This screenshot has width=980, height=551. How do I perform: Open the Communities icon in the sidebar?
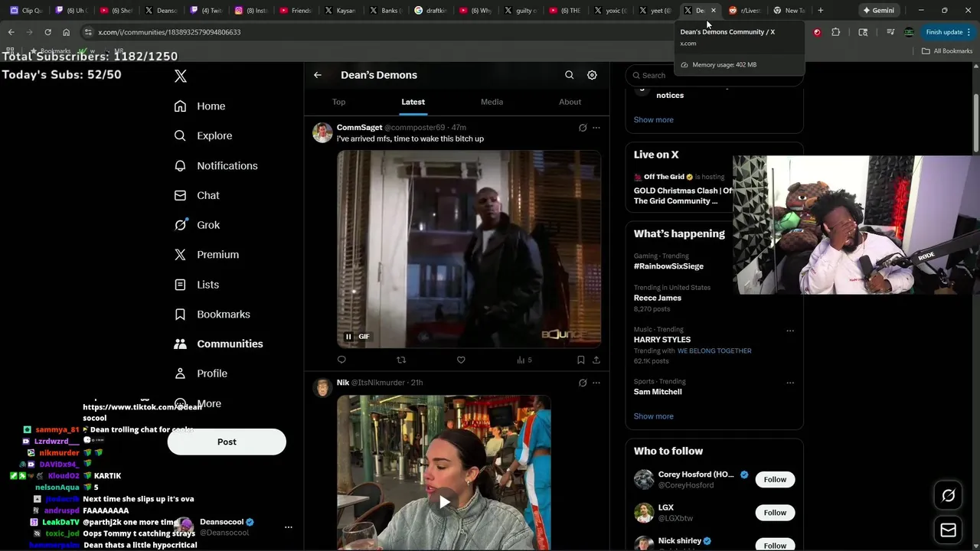point(180,344)
